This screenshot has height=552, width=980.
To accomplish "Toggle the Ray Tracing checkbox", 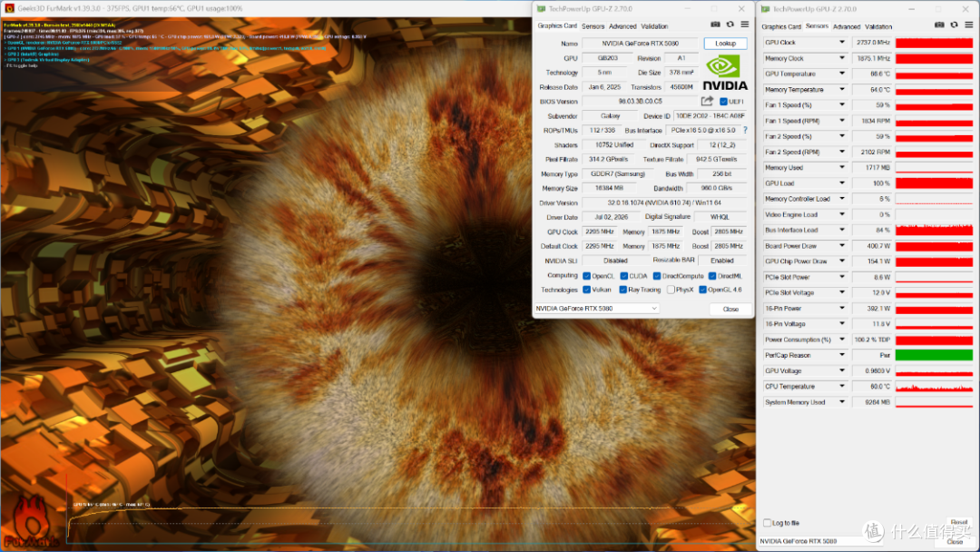I will [622, 290].
